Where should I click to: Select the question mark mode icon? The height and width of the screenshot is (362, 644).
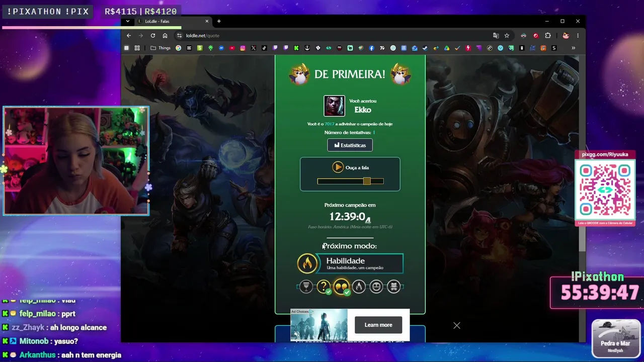pos(324,287)
